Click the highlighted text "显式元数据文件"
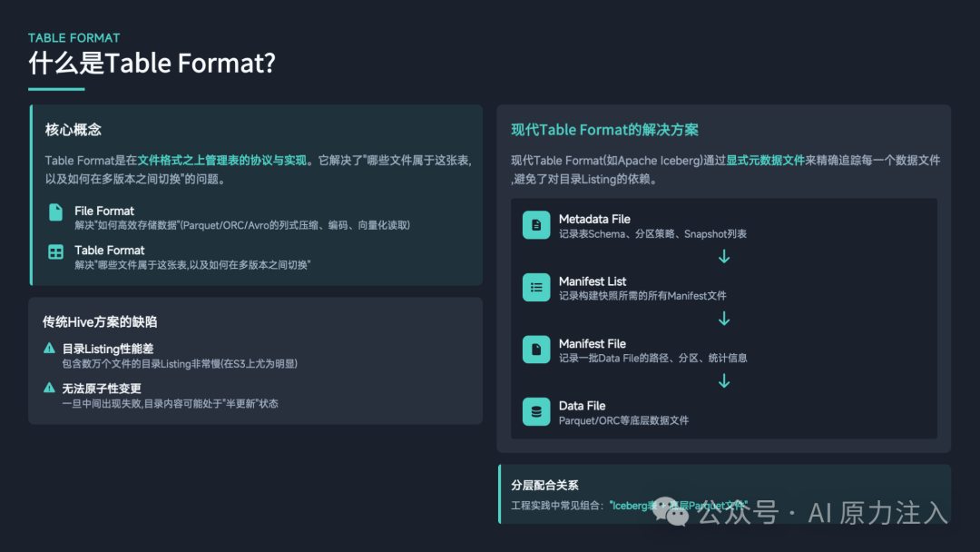The image size is (980, 552). pyautogui.click(x=765, y=161)
